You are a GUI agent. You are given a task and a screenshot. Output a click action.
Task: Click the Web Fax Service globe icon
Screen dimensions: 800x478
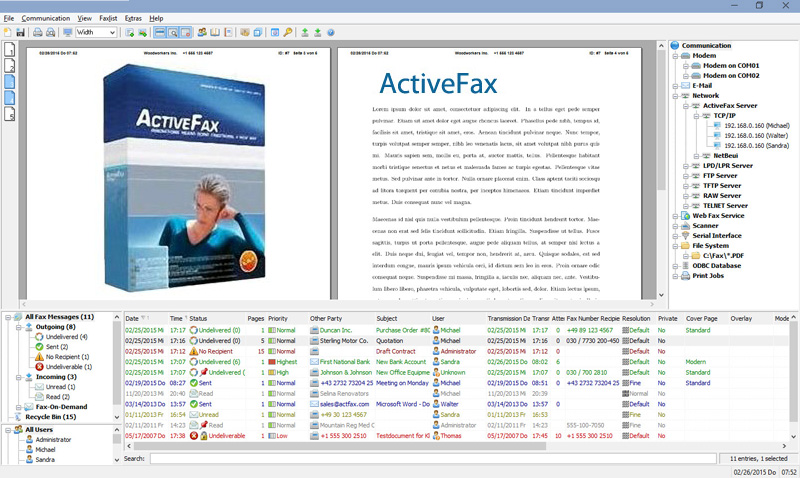point(686,216)
